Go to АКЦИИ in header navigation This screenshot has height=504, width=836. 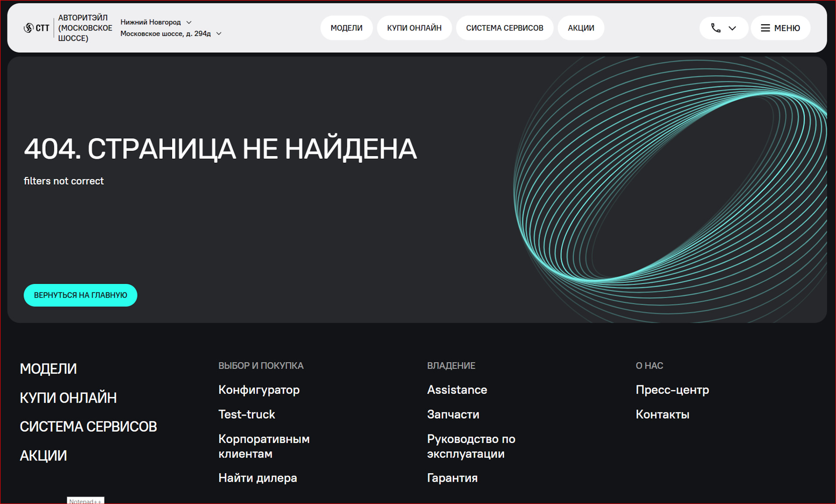pos(580,28)
